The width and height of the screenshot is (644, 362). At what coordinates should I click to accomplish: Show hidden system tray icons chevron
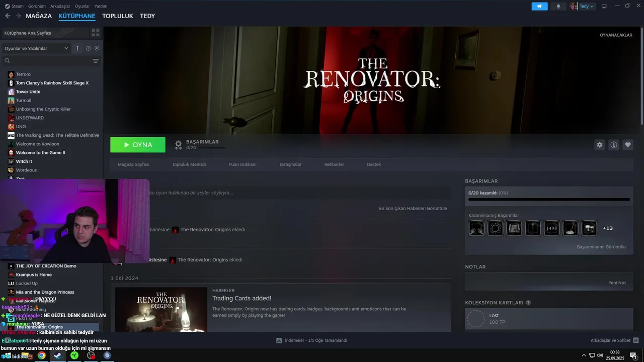[x=584, y=355]
